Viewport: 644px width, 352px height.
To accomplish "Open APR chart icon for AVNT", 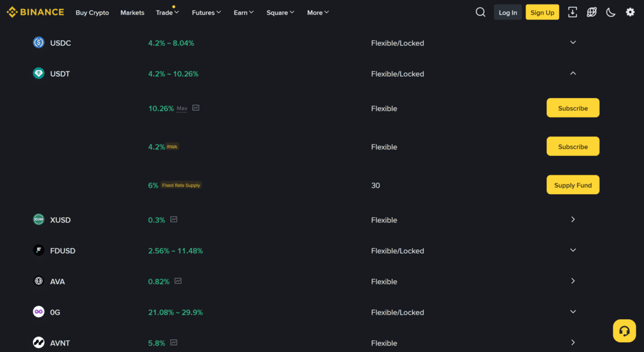I will point(174,342).
